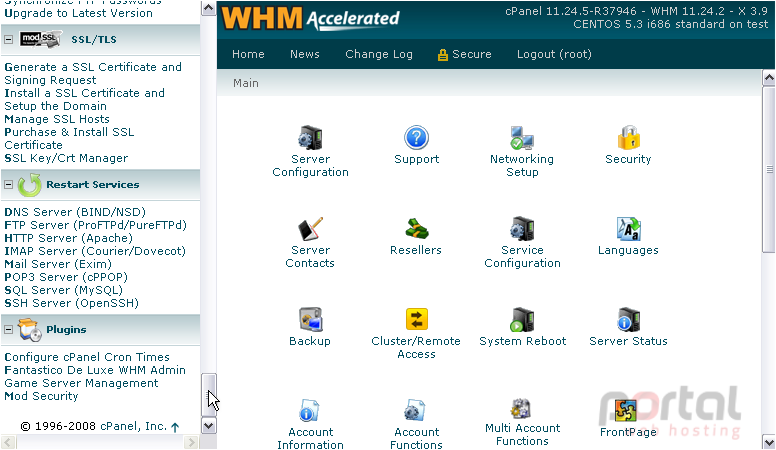Click main pane scrollbar down arrow

[769, 442]
